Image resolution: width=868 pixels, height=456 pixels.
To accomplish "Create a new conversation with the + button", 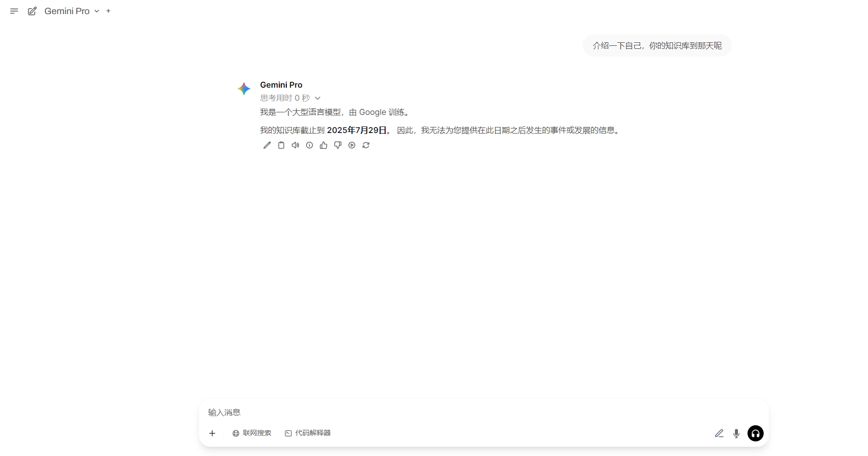I will pyautogui.click(x=108, y=11).
